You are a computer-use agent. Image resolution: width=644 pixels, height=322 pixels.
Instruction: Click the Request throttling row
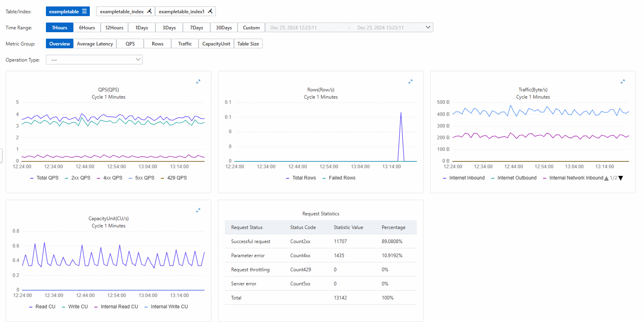tap(321, 270)
